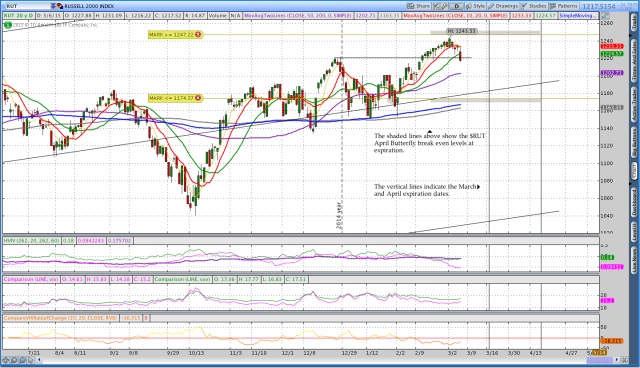Click the third zoom icon at bottom left
Screen dimensions: 640x368
point(23,360)
